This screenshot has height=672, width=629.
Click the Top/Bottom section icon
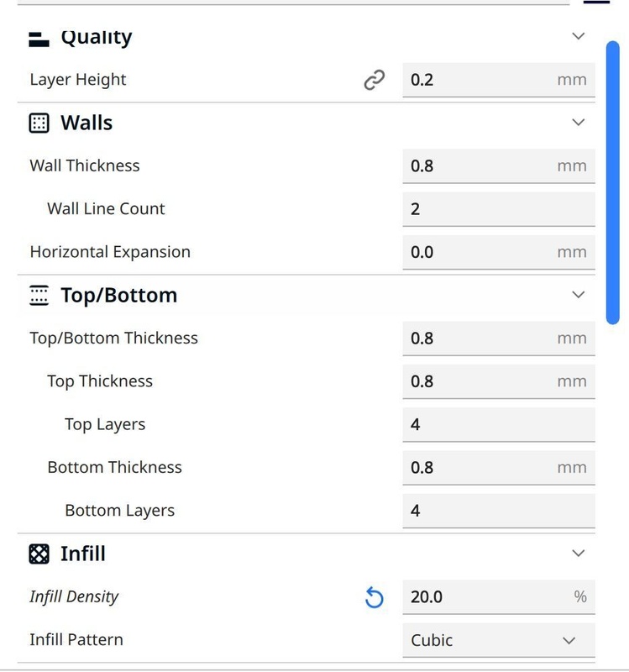39,296
